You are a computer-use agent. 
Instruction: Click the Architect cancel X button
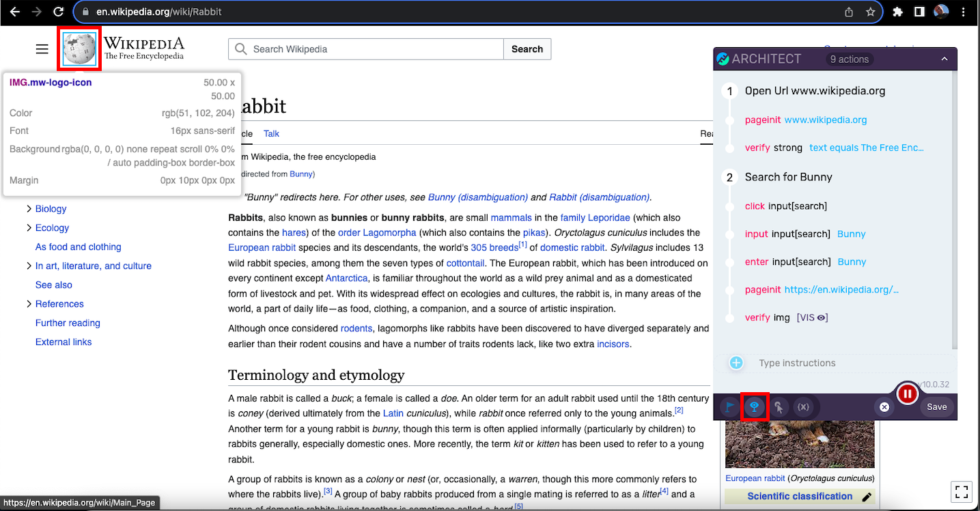[x=884, y=407]
